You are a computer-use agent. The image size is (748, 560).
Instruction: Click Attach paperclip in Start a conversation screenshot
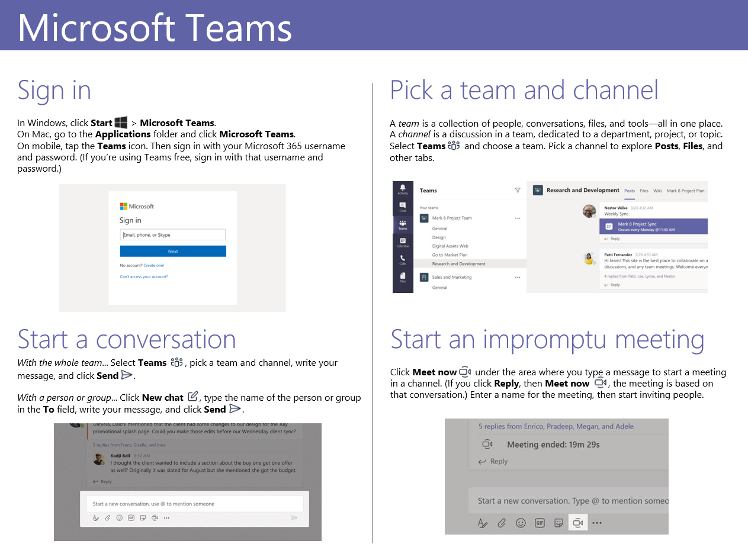(x=108, y=518)
